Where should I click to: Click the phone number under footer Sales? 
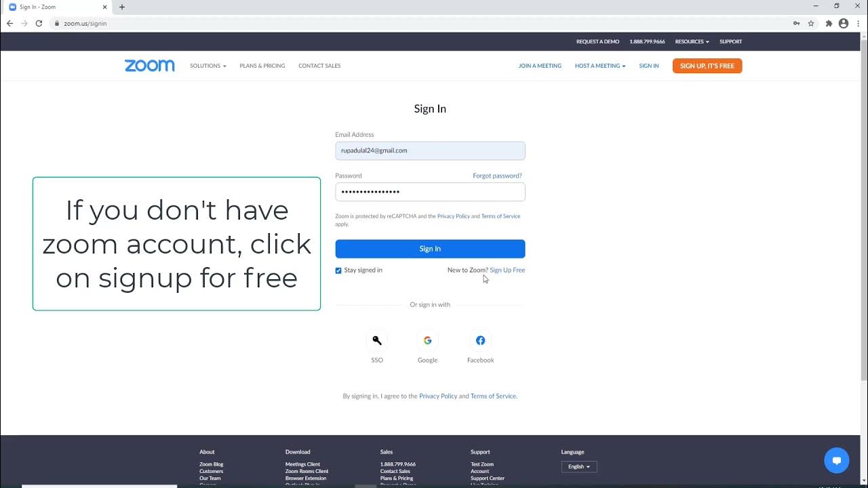click(x=398, y=464)
